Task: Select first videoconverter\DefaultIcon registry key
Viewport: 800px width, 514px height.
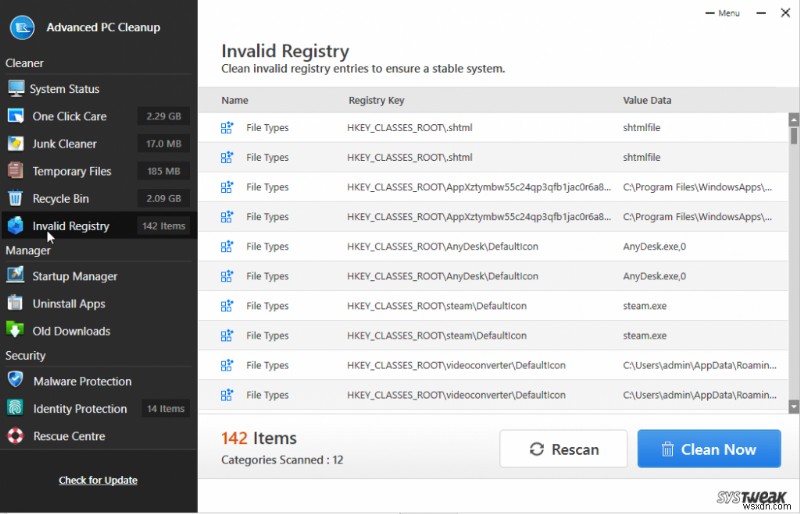Action: click(x=456, y=365)
